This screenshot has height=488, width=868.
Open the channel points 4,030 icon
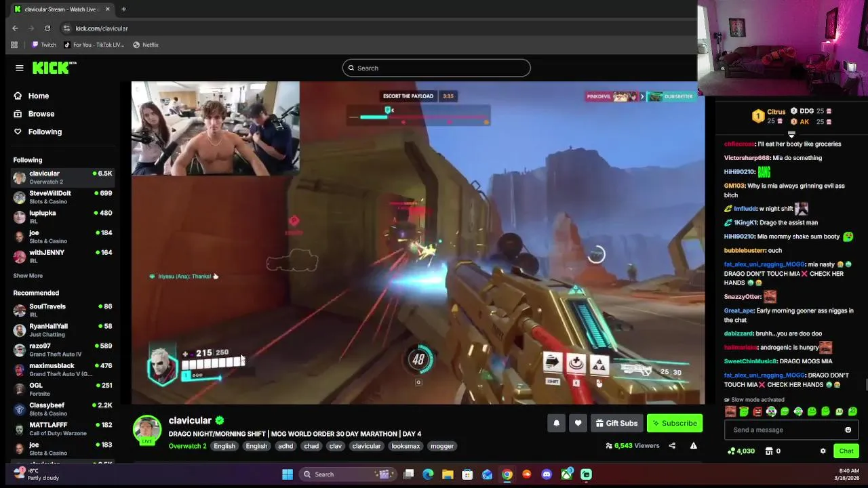click(x=731, y=451)
